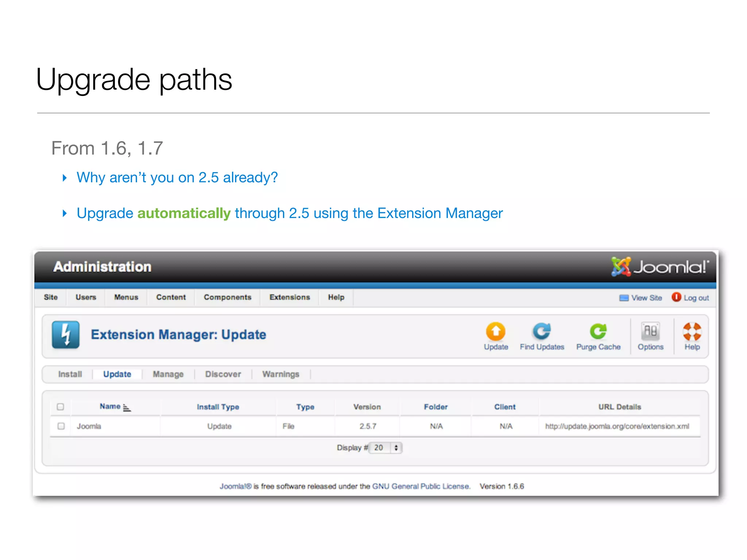Click the Extension Manager lightning bolt icon

66,335
